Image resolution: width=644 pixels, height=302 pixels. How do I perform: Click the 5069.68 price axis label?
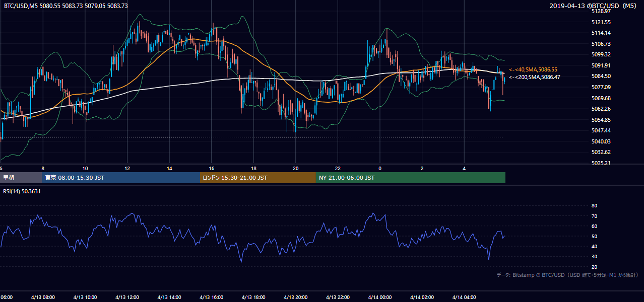click(602, 98)
